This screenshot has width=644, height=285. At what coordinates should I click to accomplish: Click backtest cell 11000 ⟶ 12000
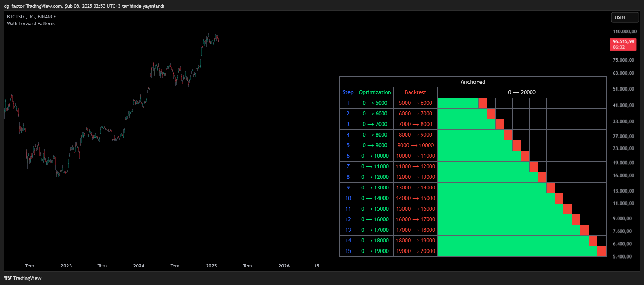point(415,166)
